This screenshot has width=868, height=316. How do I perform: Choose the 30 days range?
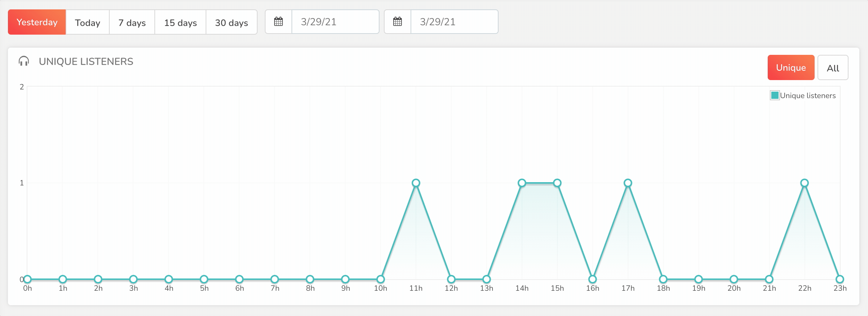point(231,22)
